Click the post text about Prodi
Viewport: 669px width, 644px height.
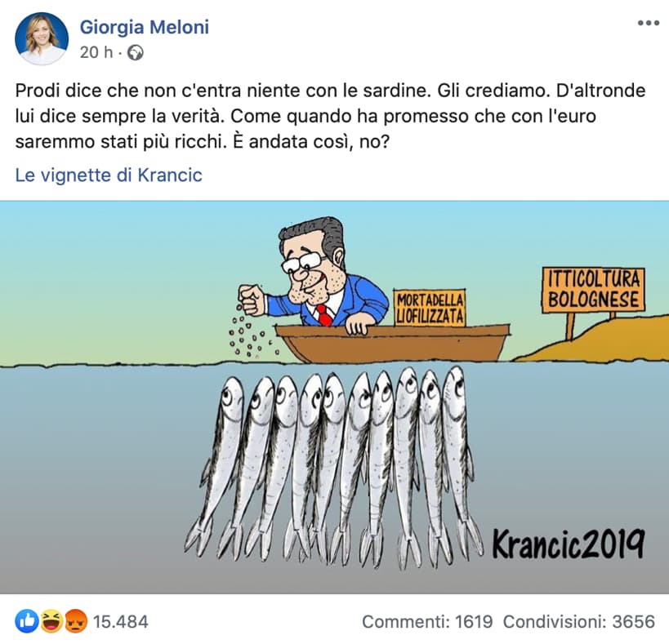330,116
